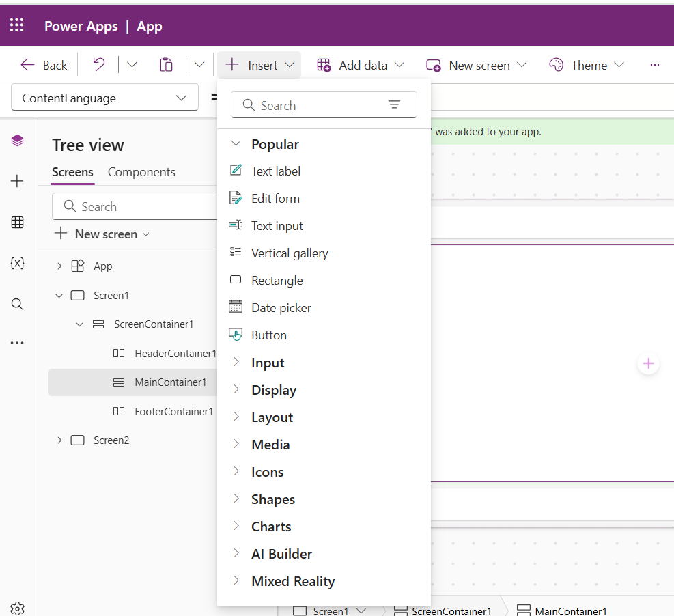Expand the Input category
Image resolution: width=674 pixels, height=616 pixels.
point(236,362)
